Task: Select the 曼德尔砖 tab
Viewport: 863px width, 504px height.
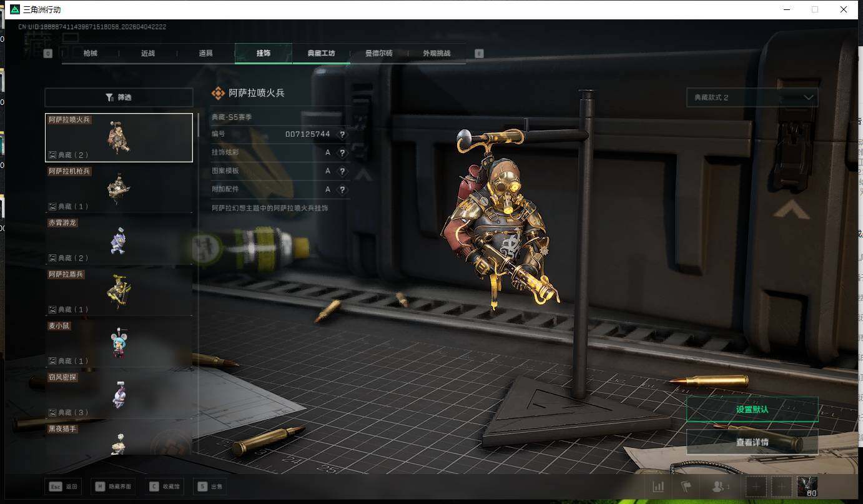Action: click(x=378, y=54)
